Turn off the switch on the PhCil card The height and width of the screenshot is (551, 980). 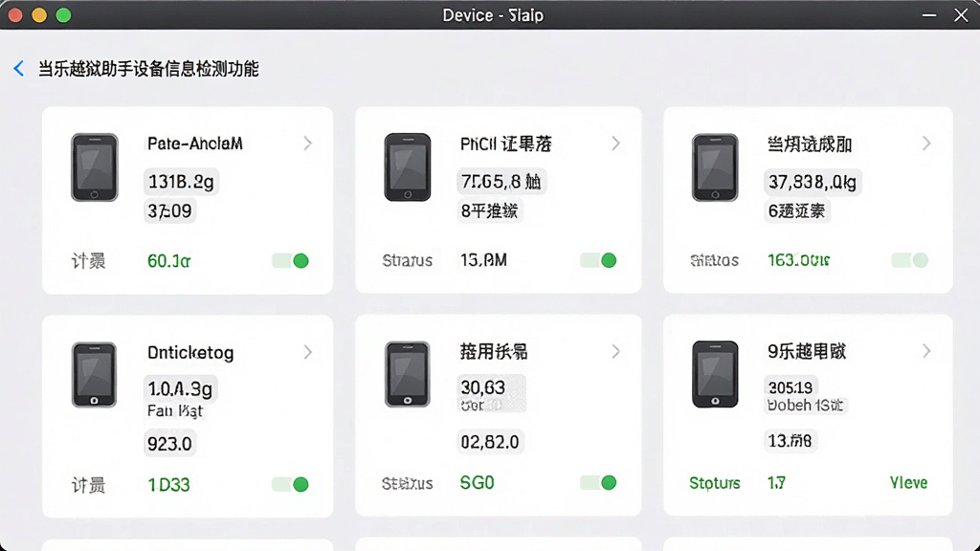point(598,260)
